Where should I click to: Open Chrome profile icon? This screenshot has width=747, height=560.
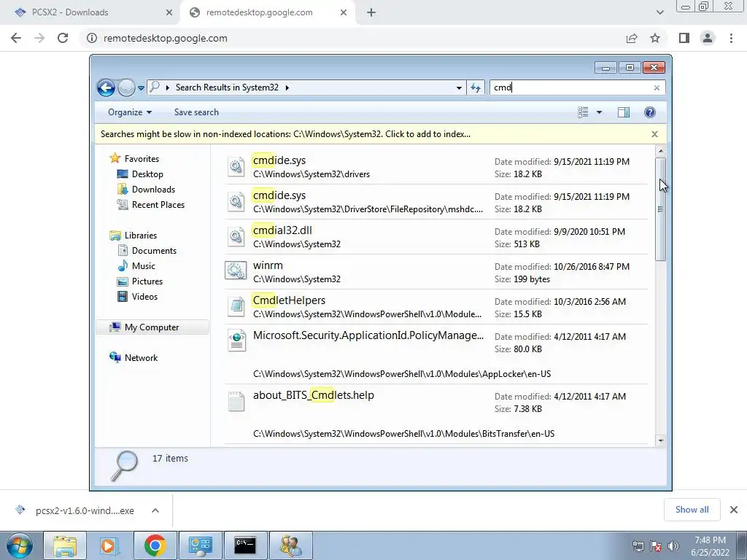708,38
